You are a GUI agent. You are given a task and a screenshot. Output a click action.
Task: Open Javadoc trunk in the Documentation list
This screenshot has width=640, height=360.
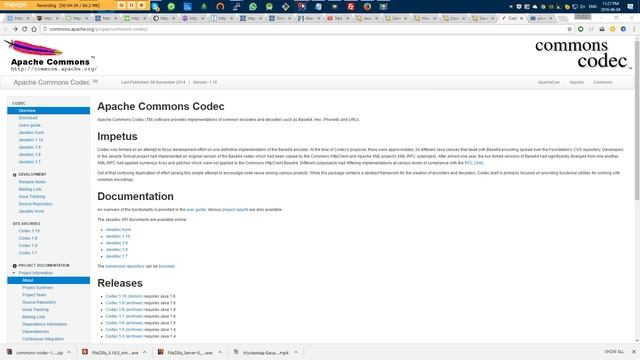pyautogui.click(x=118, y=230)
